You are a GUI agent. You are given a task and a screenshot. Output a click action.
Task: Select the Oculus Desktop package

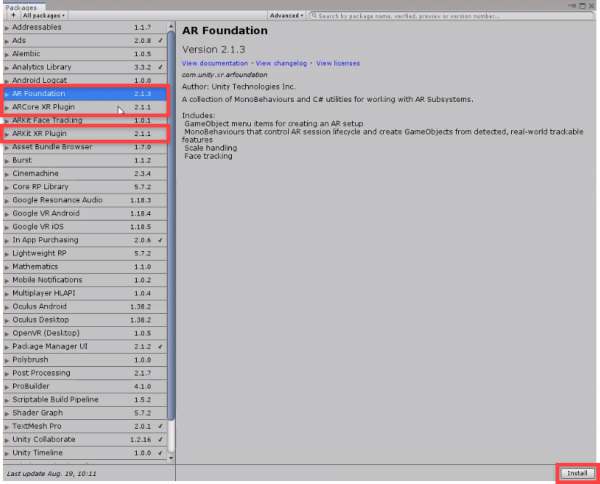point(85,319)
